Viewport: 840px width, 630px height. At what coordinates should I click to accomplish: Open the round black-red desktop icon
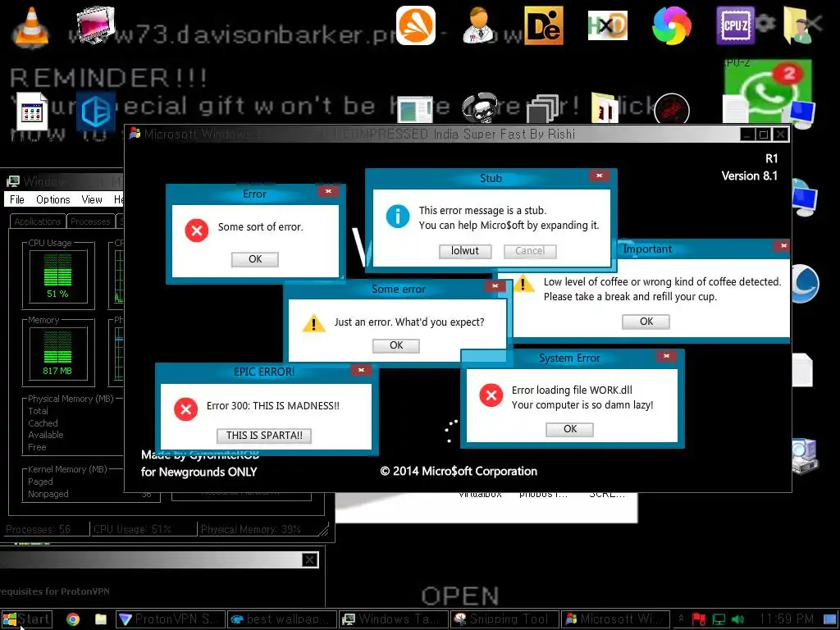pos(672,109)
